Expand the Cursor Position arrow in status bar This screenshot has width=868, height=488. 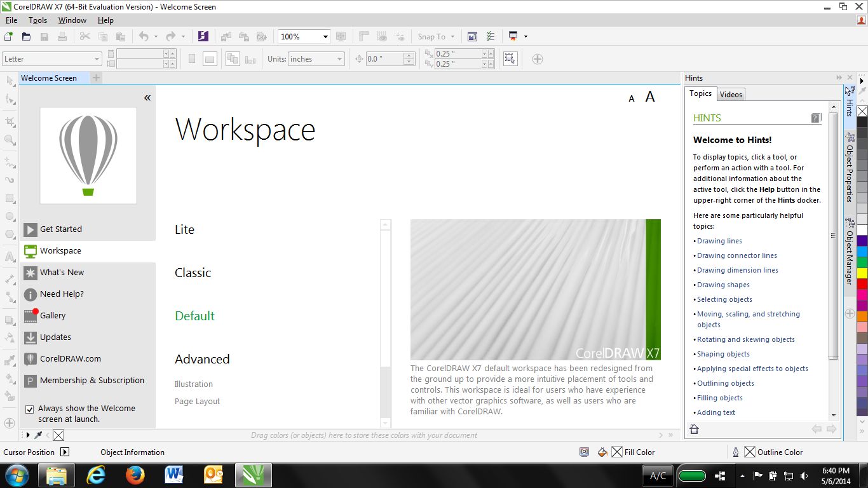[x=65, y=452]
